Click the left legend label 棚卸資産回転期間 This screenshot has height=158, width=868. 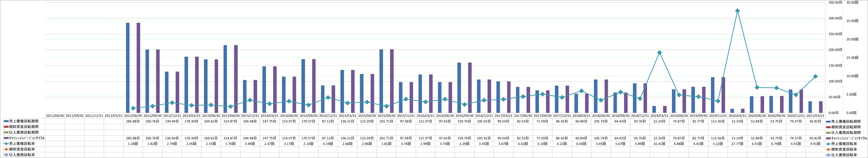24,127
